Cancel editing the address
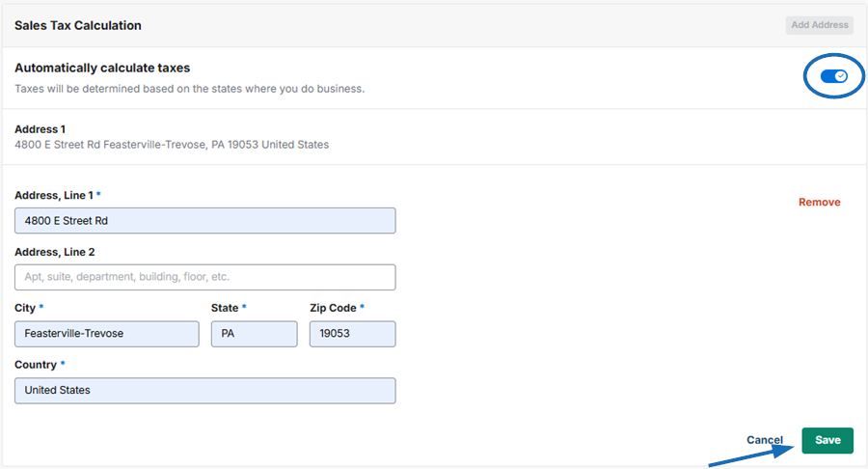 coord(765,440)
